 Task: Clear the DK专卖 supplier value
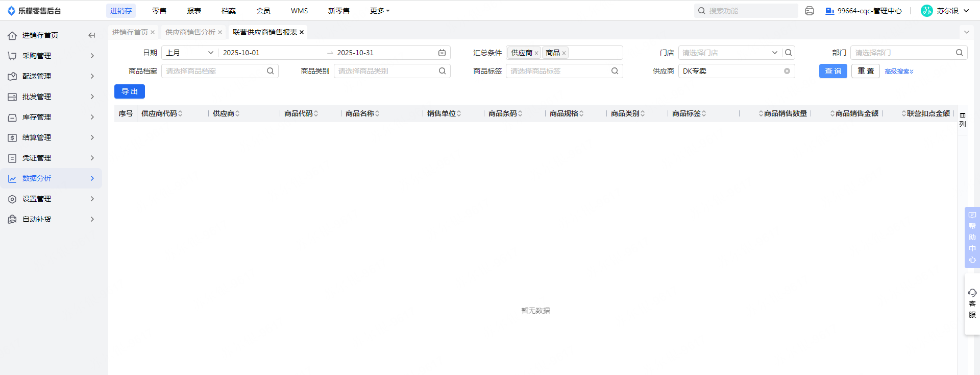click(x=787, y=71)
